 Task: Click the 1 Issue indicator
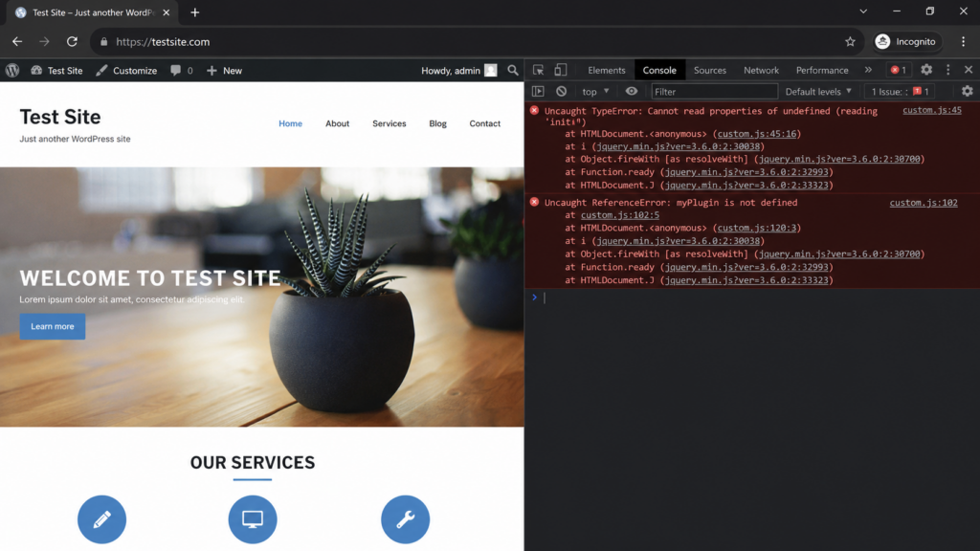click(x=900, y=91)
